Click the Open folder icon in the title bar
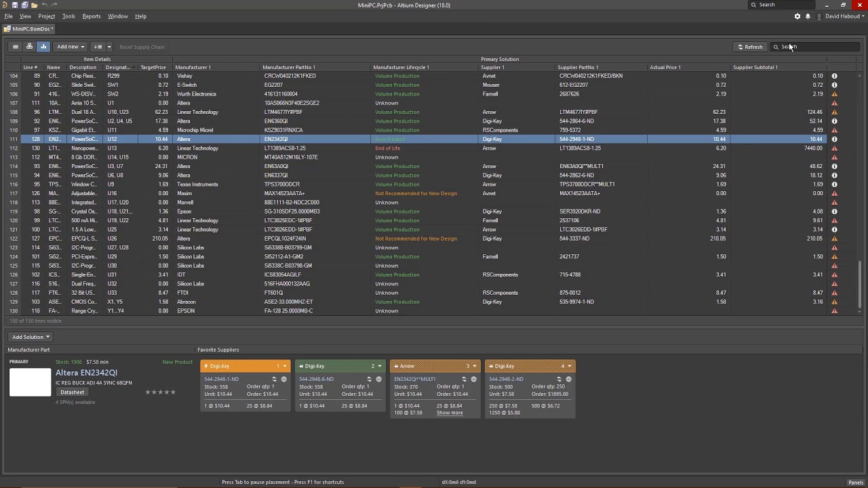Image resolution: width=868 pixels, height=488 pixels. tap(34, 5)
